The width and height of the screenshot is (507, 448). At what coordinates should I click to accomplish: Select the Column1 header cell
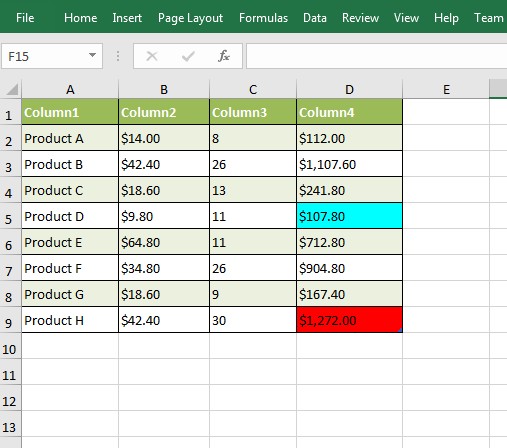pos(70,112)
